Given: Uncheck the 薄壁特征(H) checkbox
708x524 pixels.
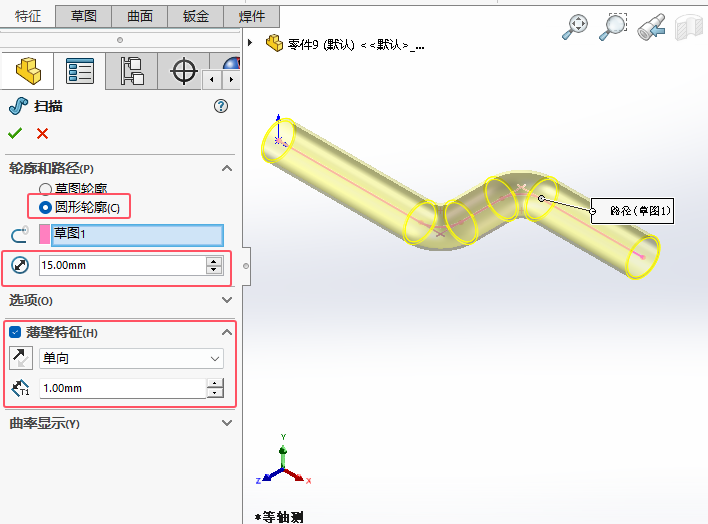Looking at the screenshot, I should [15, 332].
